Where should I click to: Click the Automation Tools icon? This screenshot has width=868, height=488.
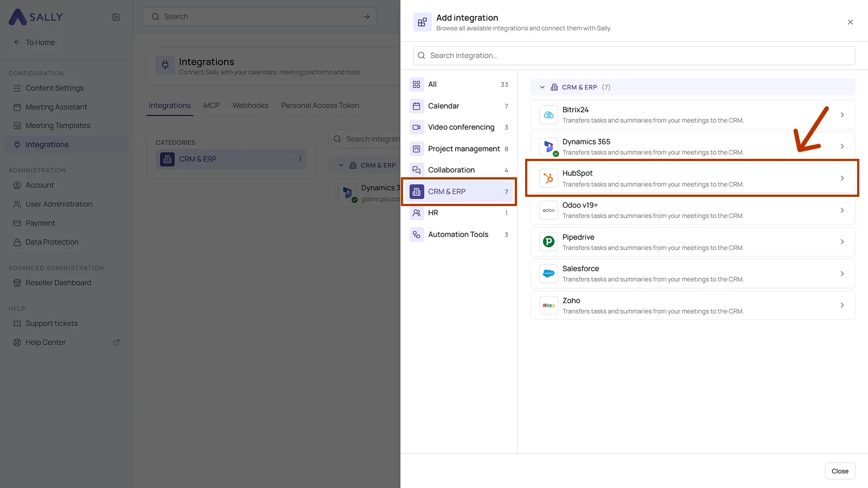pyautogui.click(x=417, y=235)
